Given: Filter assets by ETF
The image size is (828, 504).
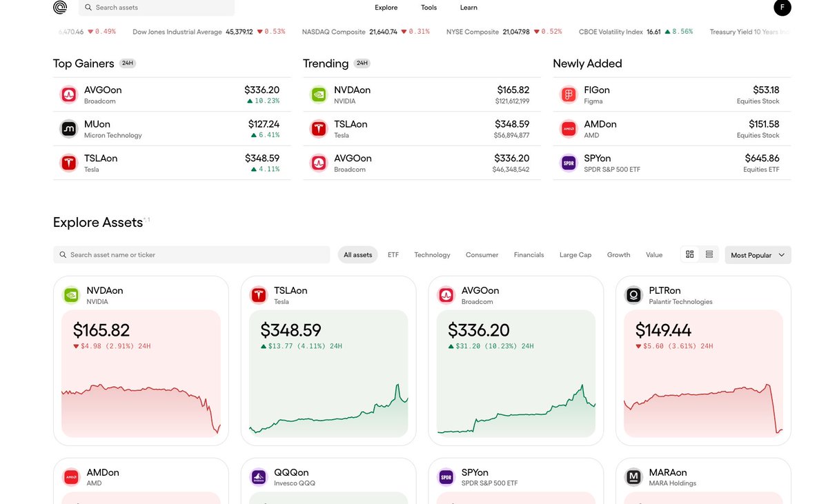Looking at the screenshot, I should pyautogui.click(x=393, y=255).
